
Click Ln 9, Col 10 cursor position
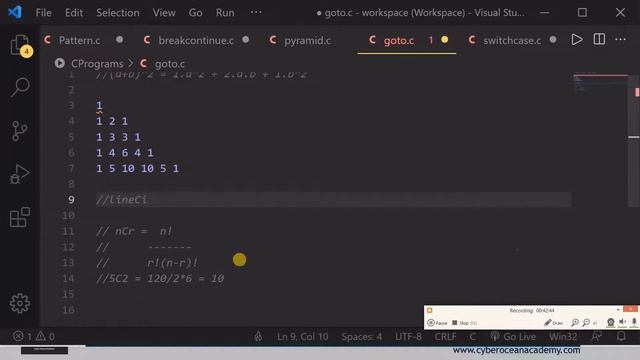[302, 336]
